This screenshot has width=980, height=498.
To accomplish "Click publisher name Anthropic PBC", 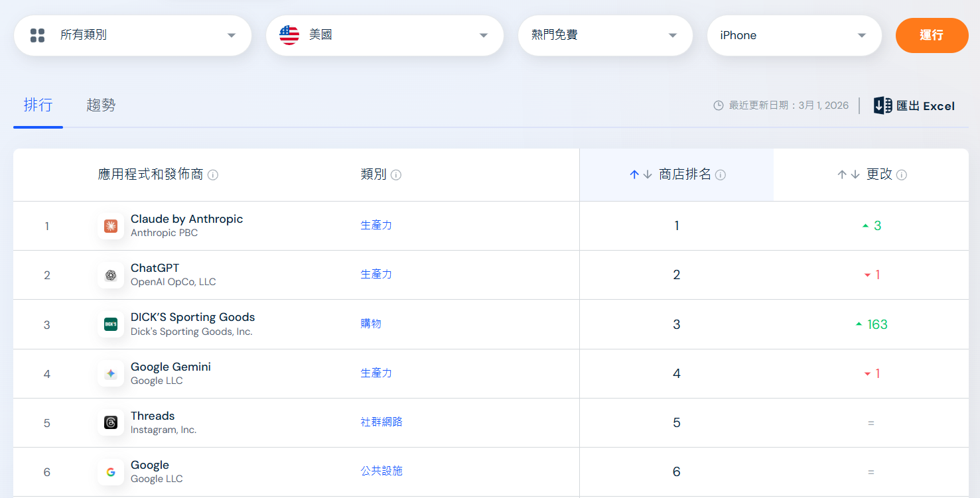I will pos(164,233).
